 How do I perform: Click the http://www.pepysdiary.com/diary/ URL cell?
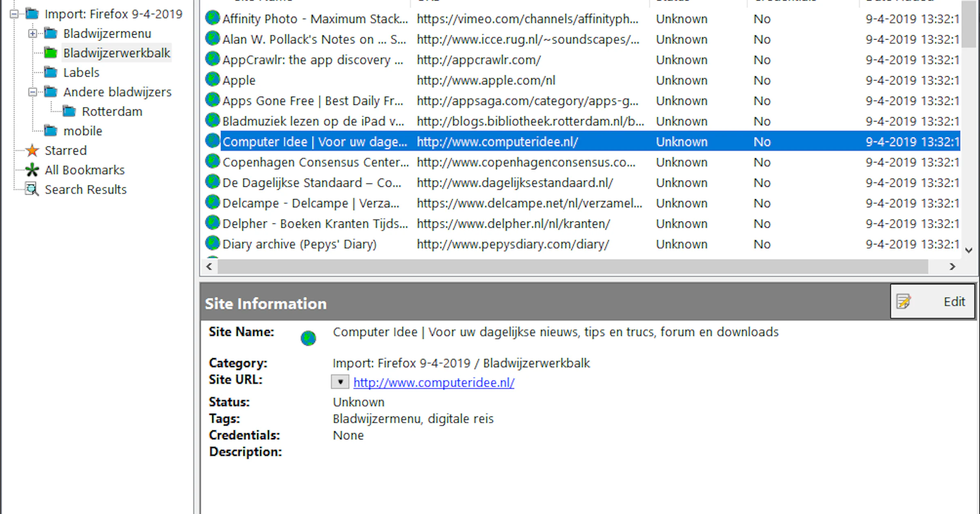point(513,244)
